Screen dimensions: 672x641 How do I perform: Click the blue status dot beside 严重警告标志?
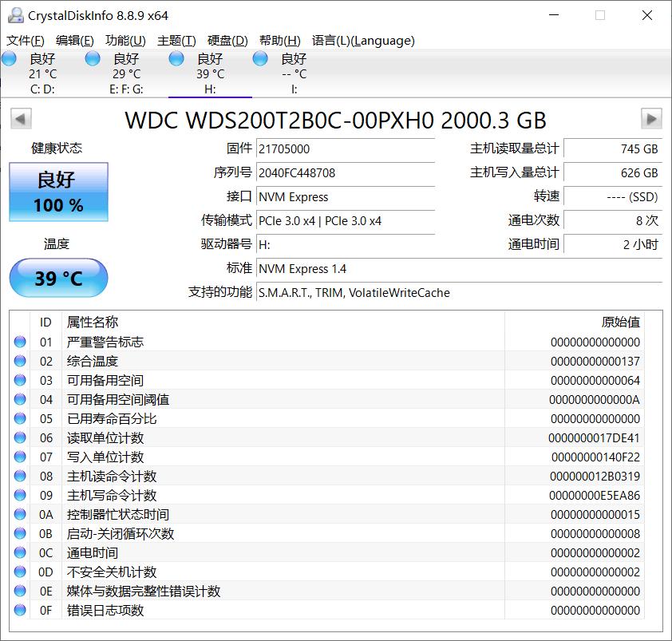(22, 342)
